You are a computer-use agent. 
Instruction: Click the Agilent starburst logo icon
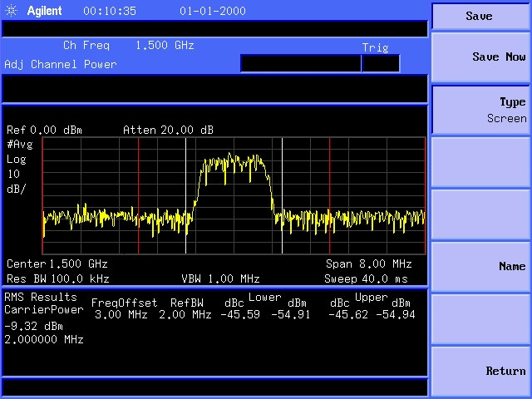pos(11,11)
